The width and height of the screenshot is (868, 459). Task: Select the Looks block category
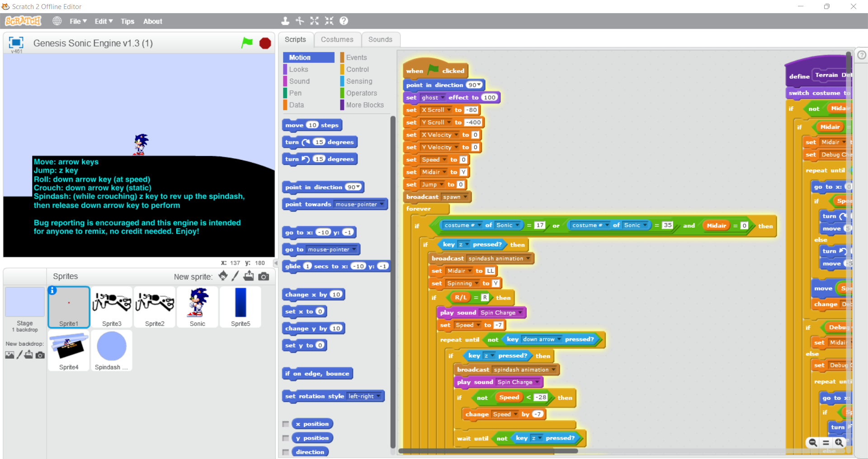pyautogui.click(x=308, y=70)
